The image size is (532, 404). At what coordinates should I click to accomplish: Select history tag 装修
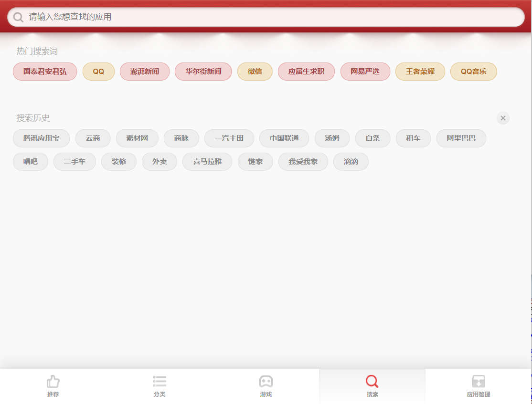tap(119, 162)
